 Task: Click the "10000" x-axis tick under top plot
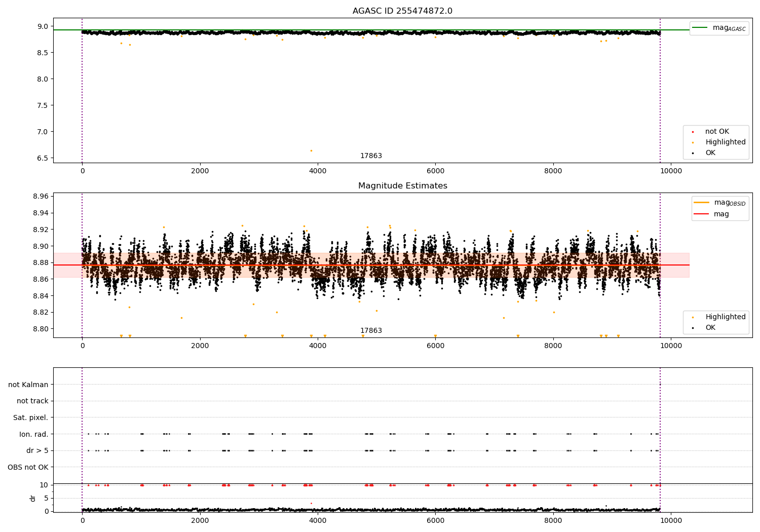pyautogui.click(x=671, y=171)
